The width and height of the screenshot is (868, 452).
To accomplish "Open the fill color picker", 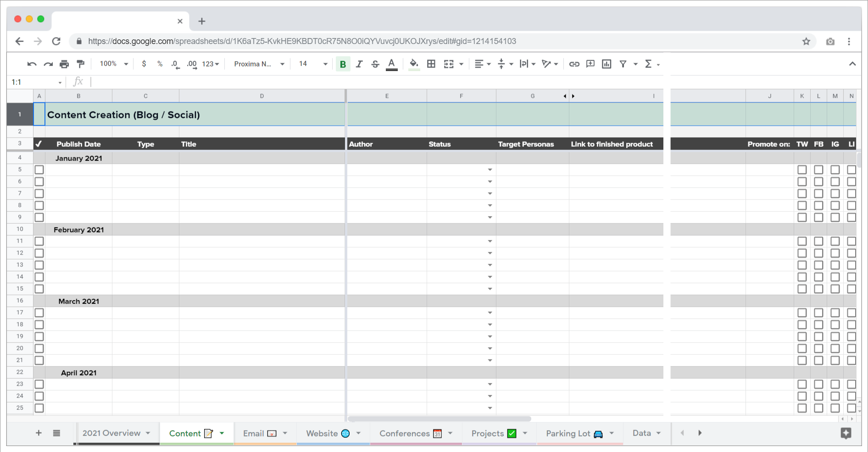I will pos(414,64).
